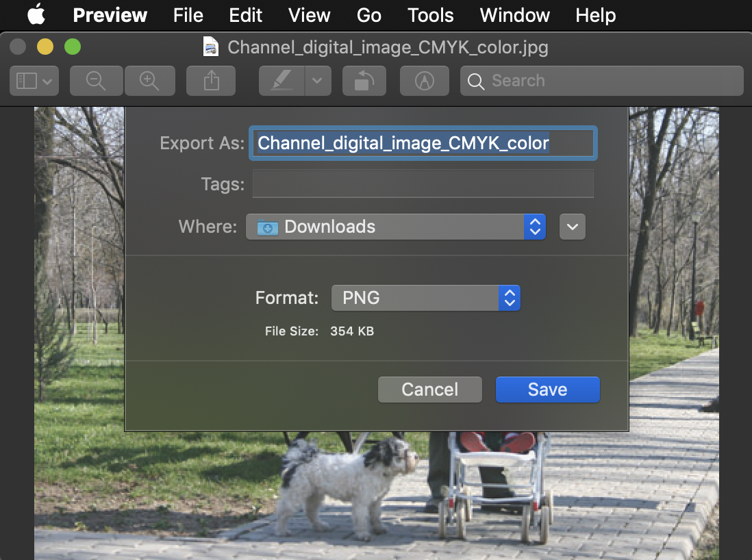Click the Zoom In magnifier icon
The height and width of the screenshot is (560, 752).
pyautogui.click(x=149, y=81)
